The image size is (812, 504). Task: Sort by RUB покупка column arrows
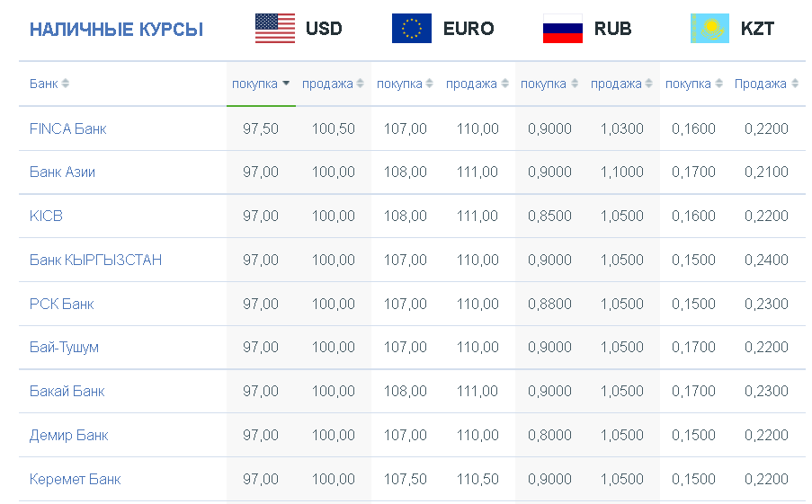(575, 84)
